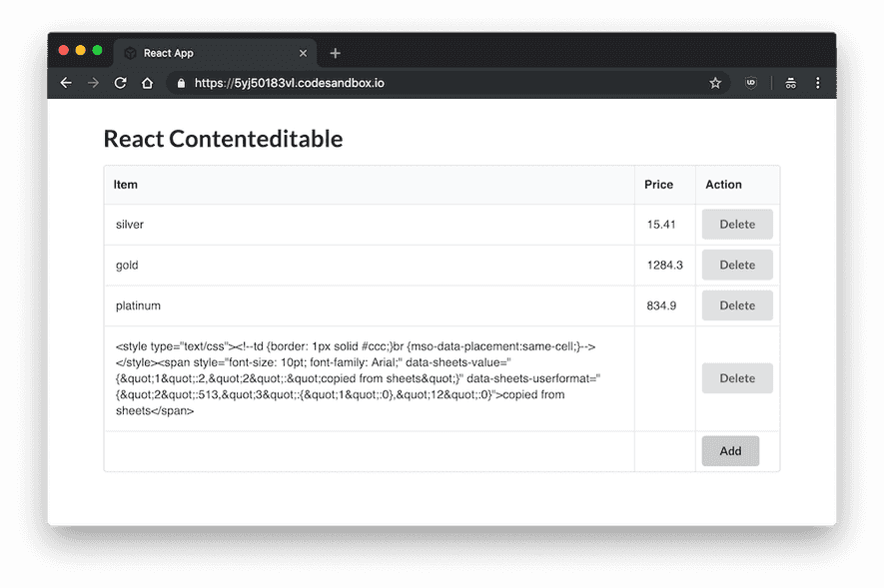884x588 pixels.
Task: Bookmark this page with the star
Action: click(x=715, y=83)
